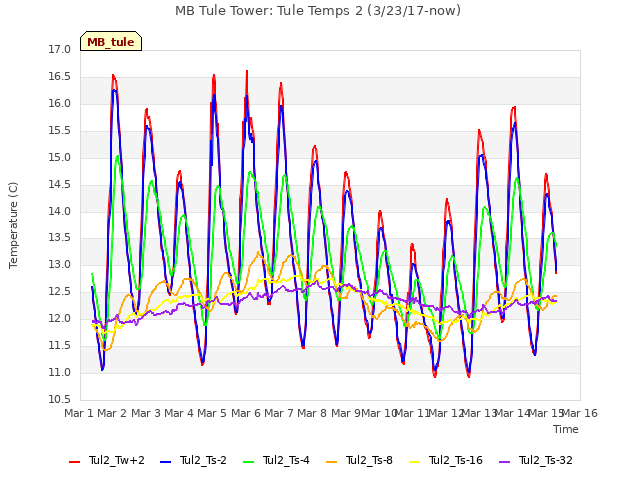Click the Mar 4 x-axis tick label

[x=179, y=413]
